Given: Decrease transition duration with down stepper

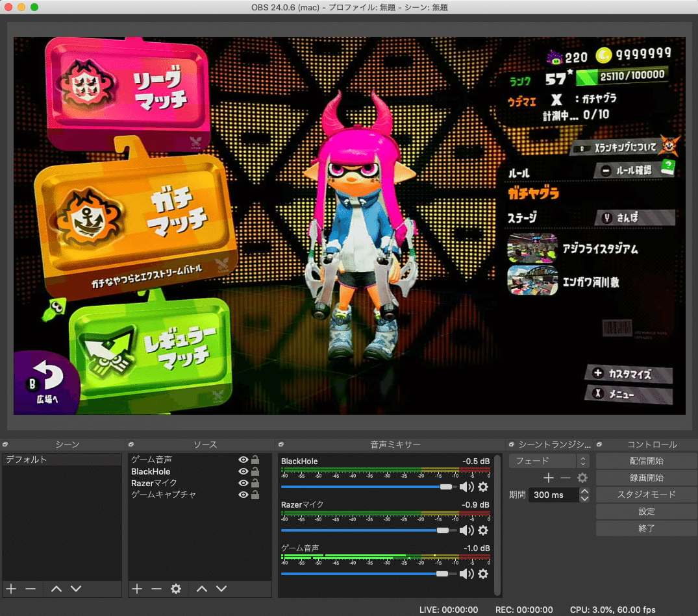Looking at the screenshot, I should (x=584, y=499).
